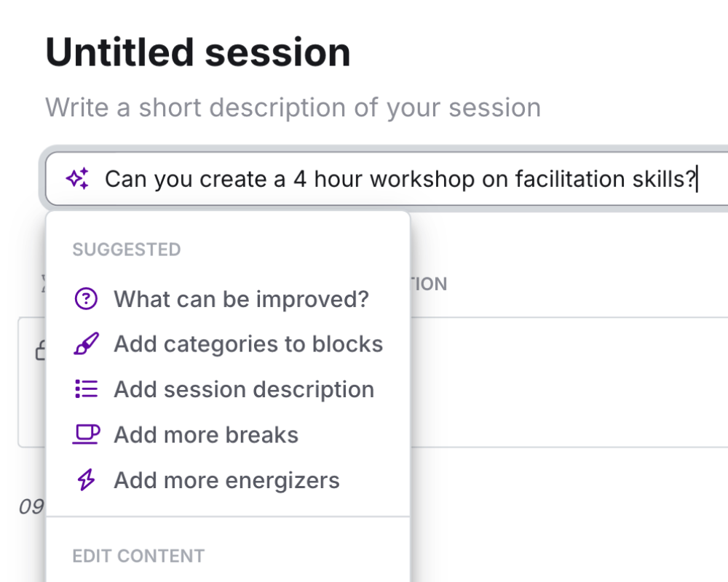Screen dimensions: 728x582
Task: Click the SUGGESTED section header
Action: point(126,250)
